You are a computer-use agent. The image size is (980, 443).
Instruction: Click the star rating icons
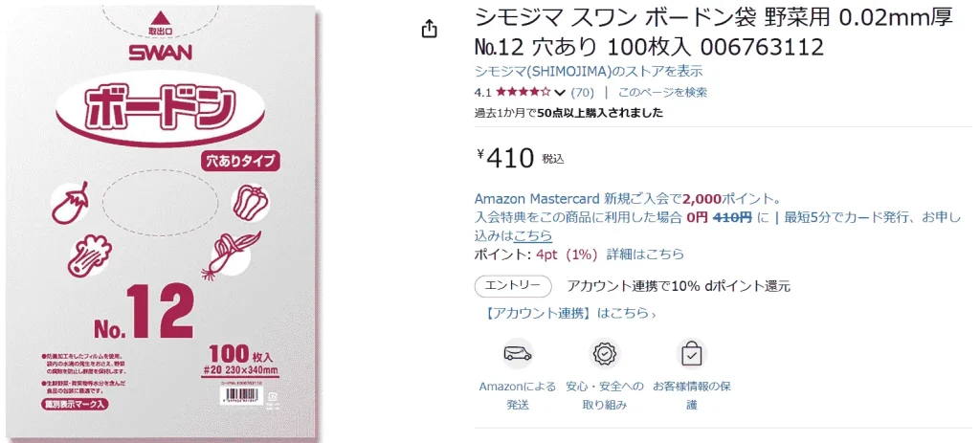click(523, 93)
